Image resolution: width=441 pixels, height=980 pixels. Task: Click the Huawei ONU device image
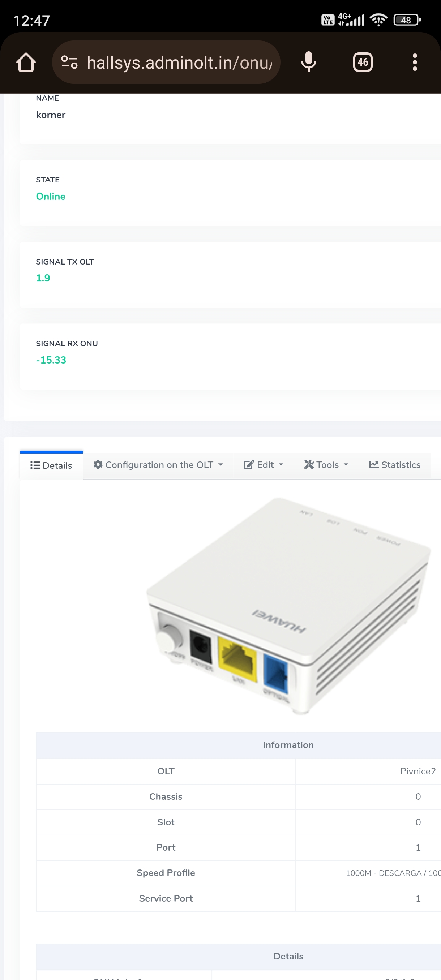(x=288, y=606)
